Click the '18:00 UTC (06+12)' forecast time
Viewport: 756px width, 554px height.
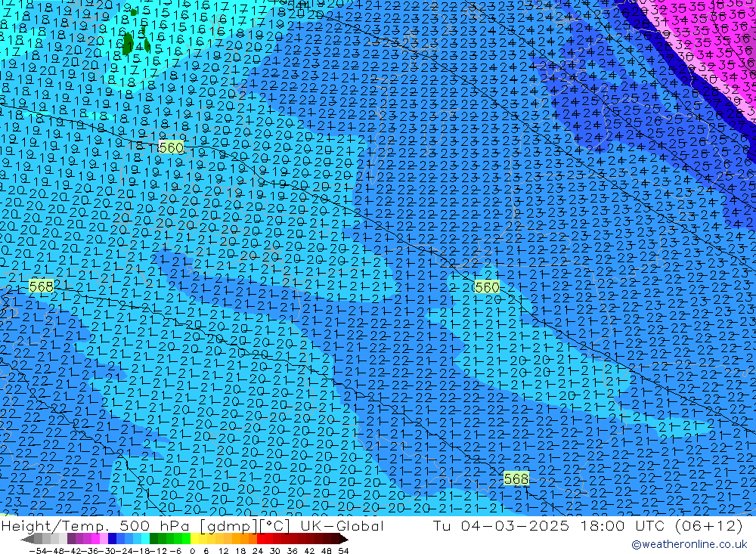[x=662, y=526]
